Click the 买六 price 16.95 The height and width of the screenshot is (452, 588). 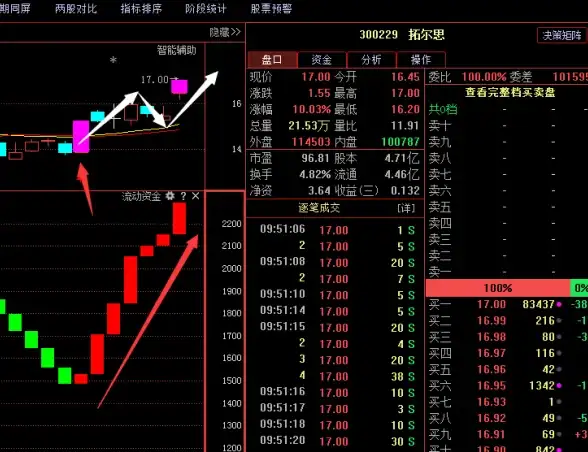tap(491, 386)
